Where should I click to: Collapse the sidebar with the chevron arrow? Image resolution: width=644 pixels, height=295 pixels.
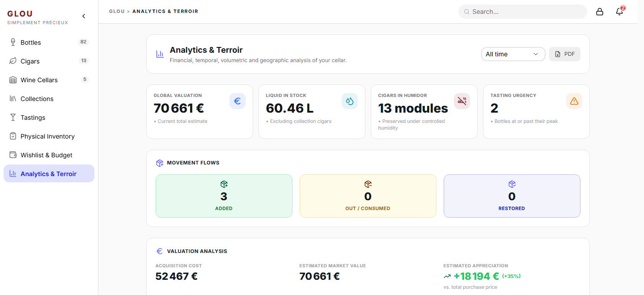pyautogui.click(x=84, y=16)
